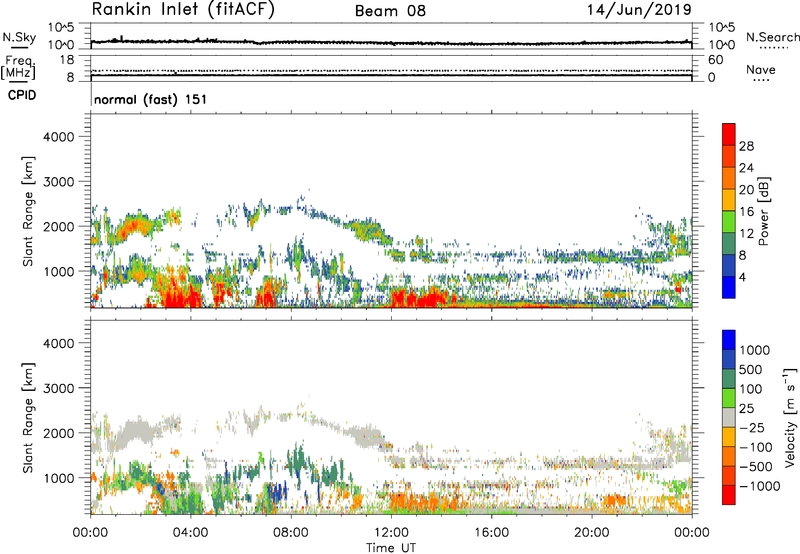This screenshot has height=554, width=800.
Task: Select the "Power [dB]" colorbar title
Action: [x=764, y=211]
